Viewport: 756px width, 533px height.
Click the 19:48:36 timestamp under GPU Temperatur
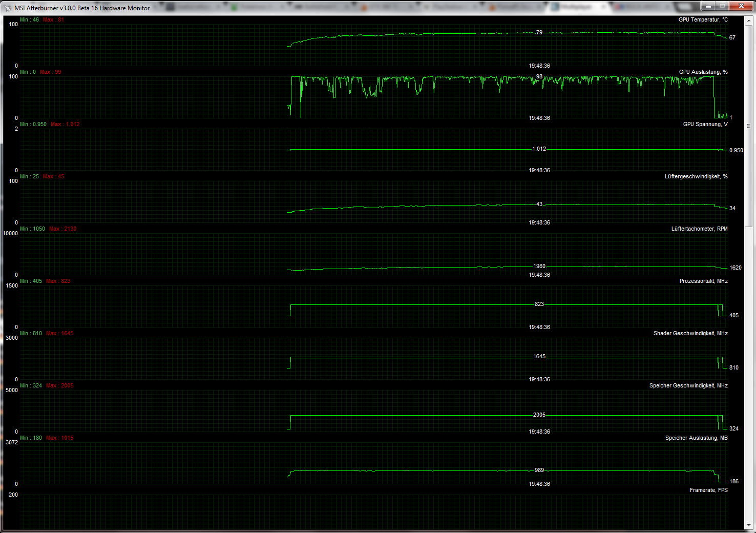tap(539, 66)
